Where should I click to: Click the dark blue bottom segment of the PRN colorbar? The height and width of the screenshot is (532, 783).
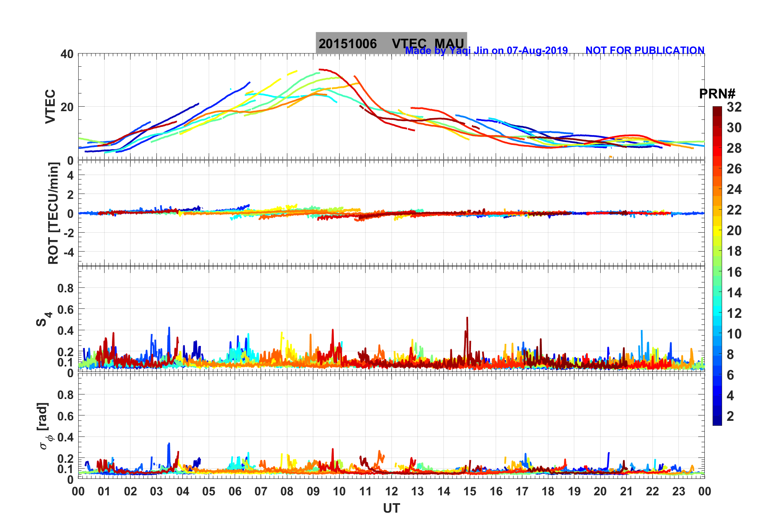click(717, 420)
